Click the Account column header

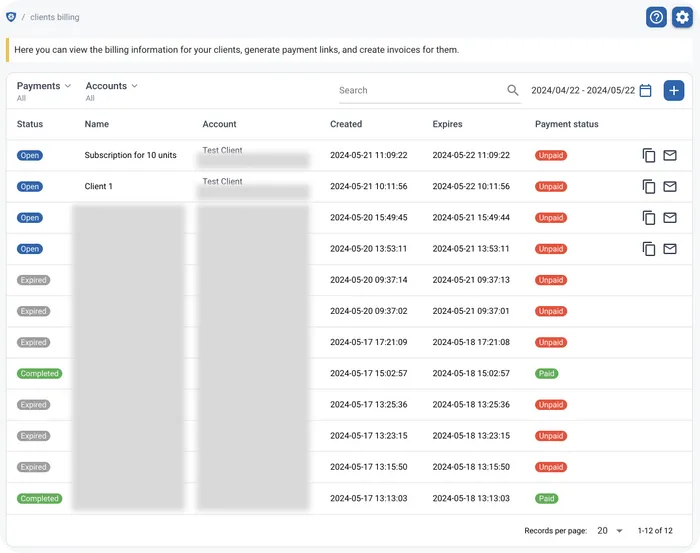click(x=219, y=124)
